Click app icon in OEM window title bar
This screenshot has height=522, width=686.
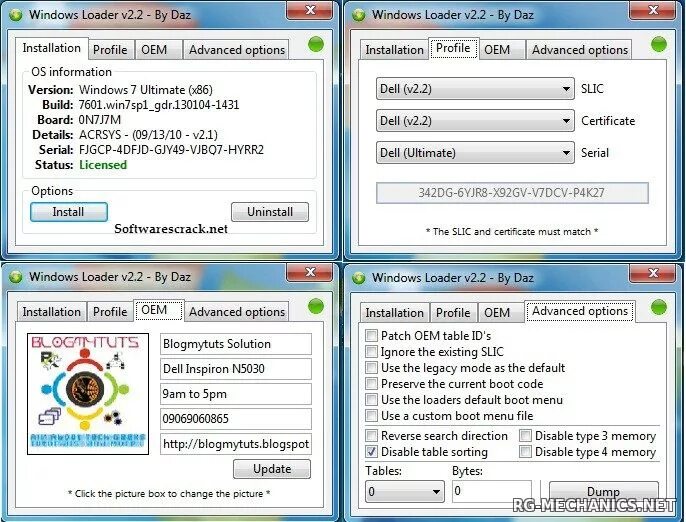[x=16, y=277]
